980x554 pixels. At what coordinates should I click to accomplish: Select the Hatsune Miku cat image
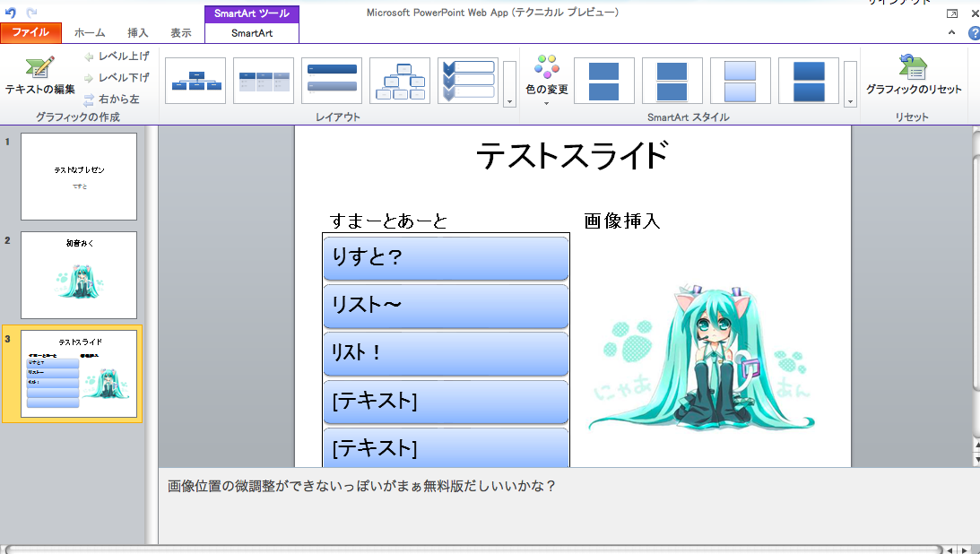tap(701, 357)
